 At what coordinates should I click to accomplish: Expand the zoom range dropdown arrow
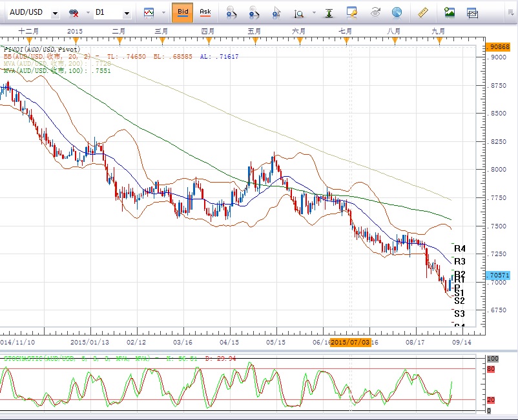314,13
